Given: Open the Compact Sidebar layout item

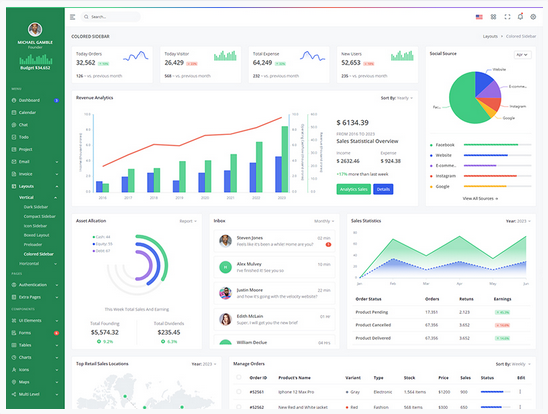Looking at the screenshot, I should (x=39, y=216).
